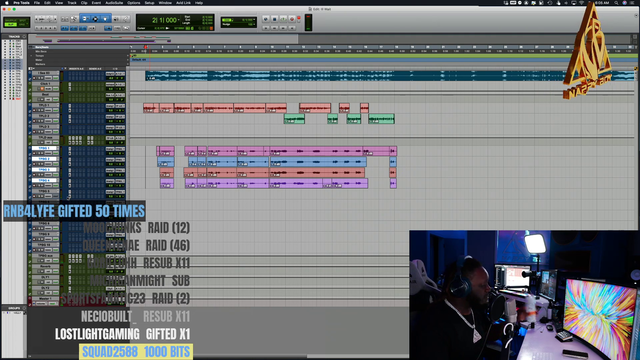
Task: Open the Tracks list popup menu
Action: [24, 36]
